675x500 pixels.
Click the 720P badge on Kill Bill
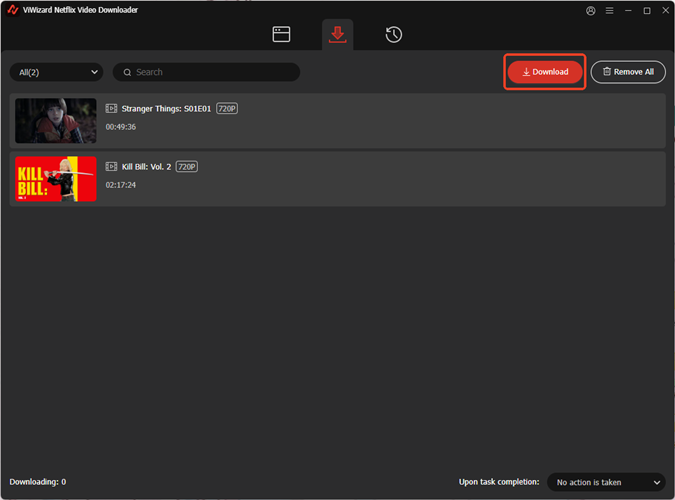coord(187,167)
